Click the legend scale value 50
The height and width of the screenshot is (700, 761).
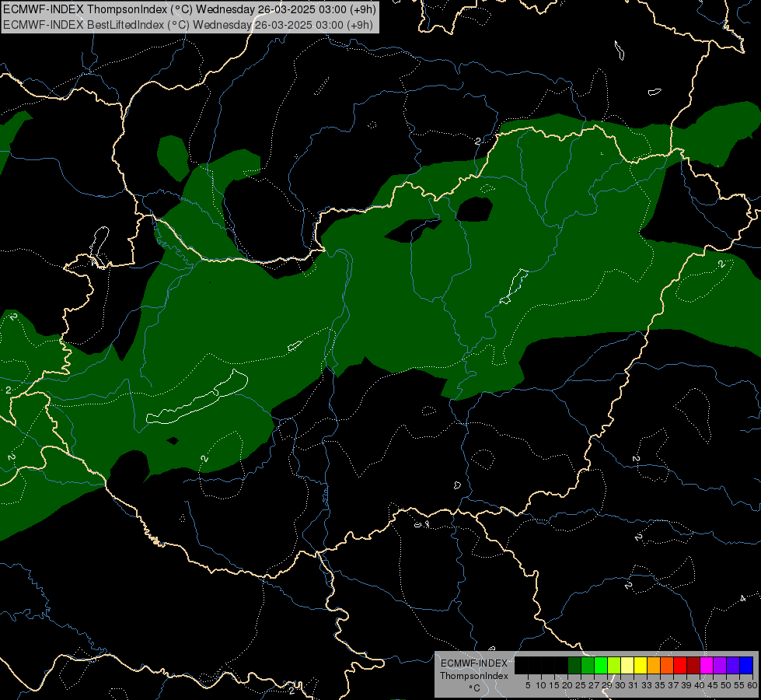tap(726, 685)
